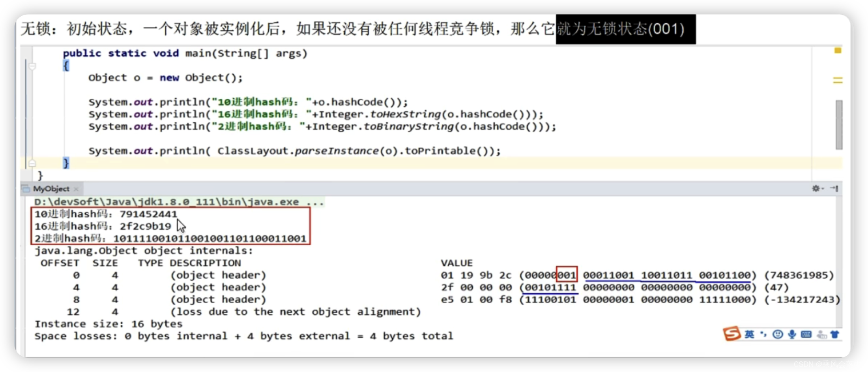Click the 'SIZE' column header text
The height and width of the screenshot is (372, 868).
(105, 263)
